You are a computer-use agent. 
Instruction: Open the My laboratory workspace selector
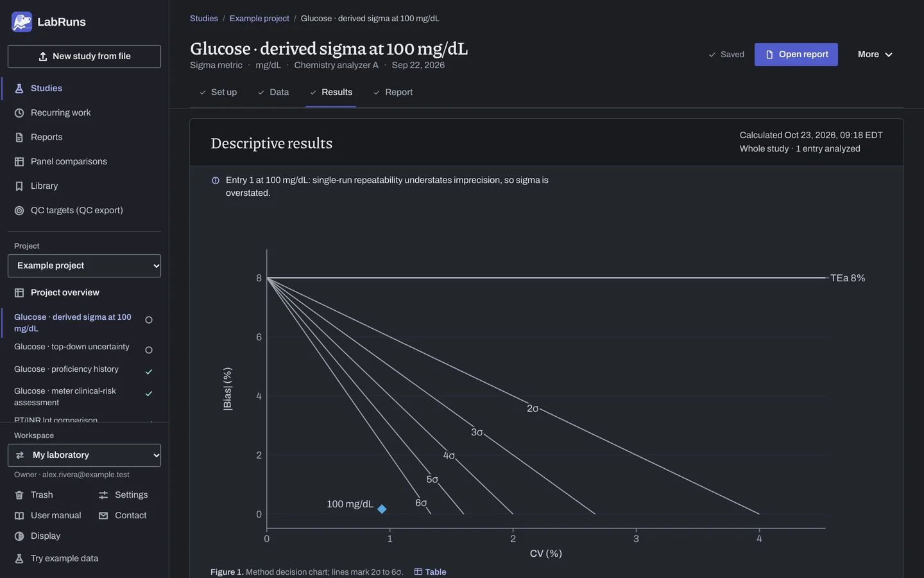84,455
